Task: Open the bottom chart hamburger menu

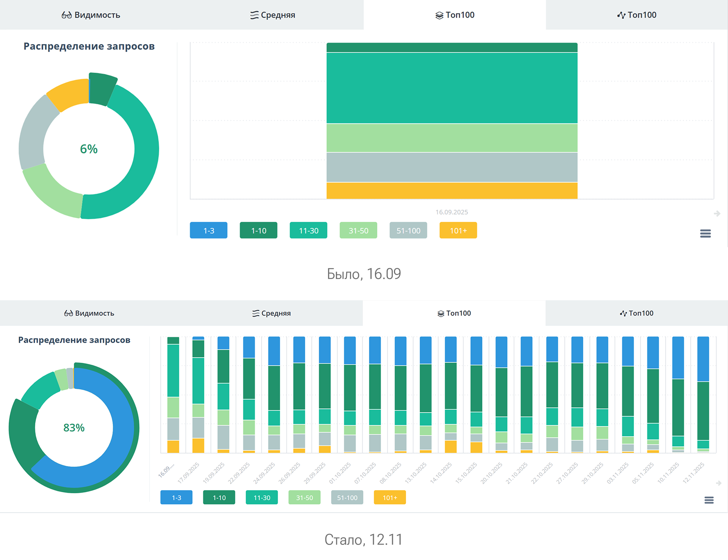Action: coord(709,500)
